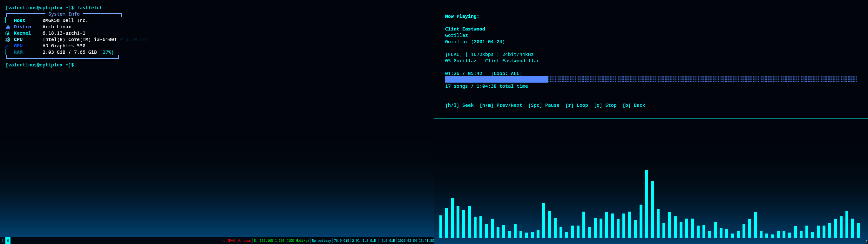Click the '[q] Stop' control hint
Viewport: 868px width, 244px height.
605,105
